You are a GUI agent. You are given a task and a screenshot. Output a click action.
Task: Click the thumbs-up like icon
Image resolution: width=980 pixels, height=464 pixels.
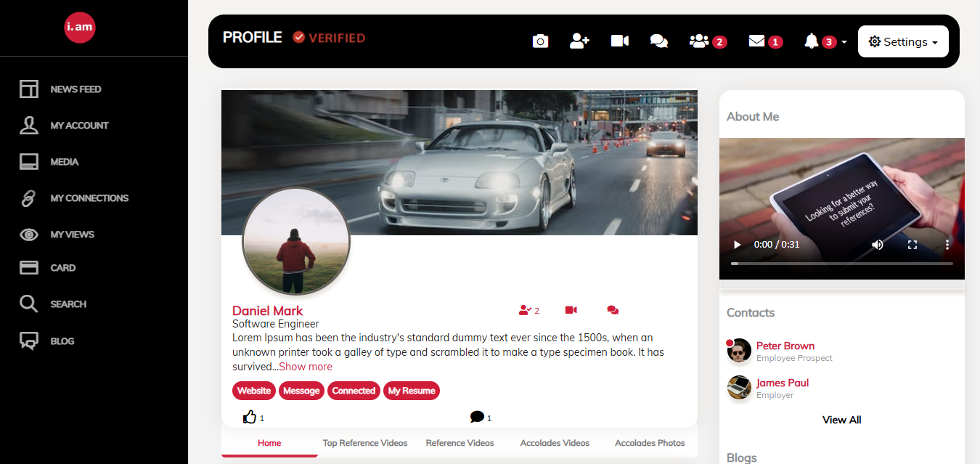(x=250, y=417)
